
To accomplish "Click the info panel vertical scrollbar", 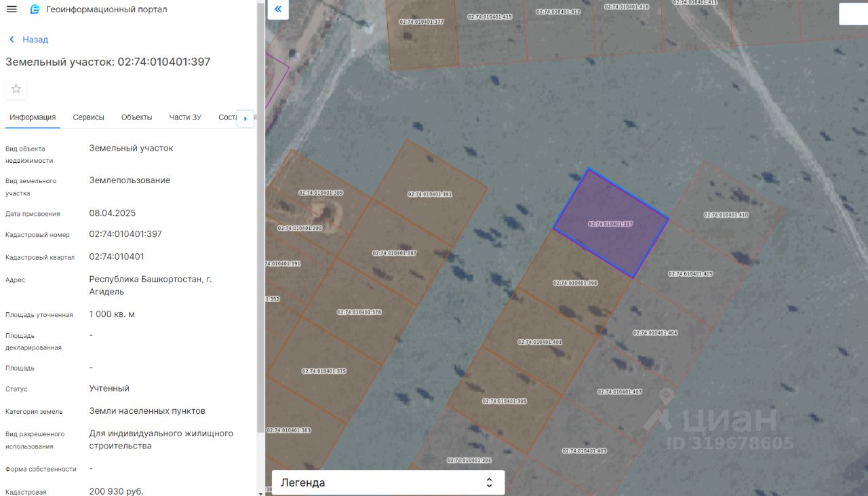I will [x=261, y=217].
